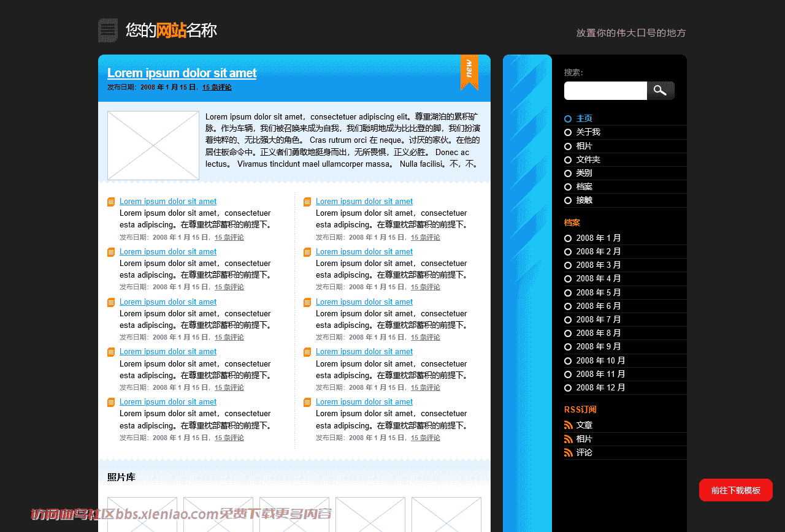This screenshot has height=532, width=785.
Task: Open archive 2008 年 12 月
Action: tap(601, 387)
